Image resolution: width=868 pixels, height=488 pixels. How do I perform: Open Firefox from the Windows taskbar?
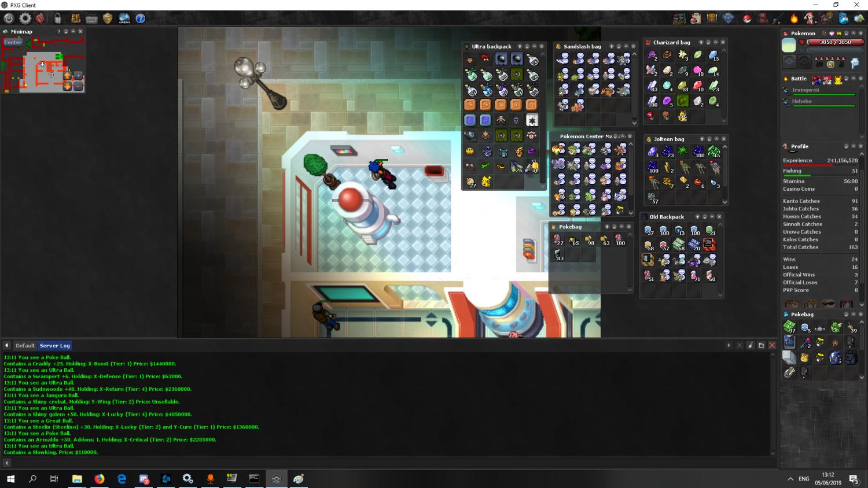pyautogui.click(x=100, y=479)
